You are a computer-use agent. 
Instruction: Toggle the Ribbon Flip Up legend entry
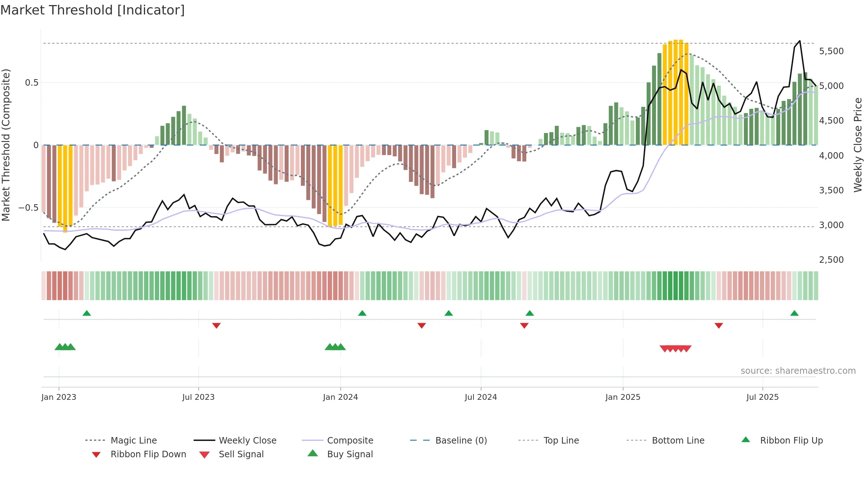pos(782,440)
